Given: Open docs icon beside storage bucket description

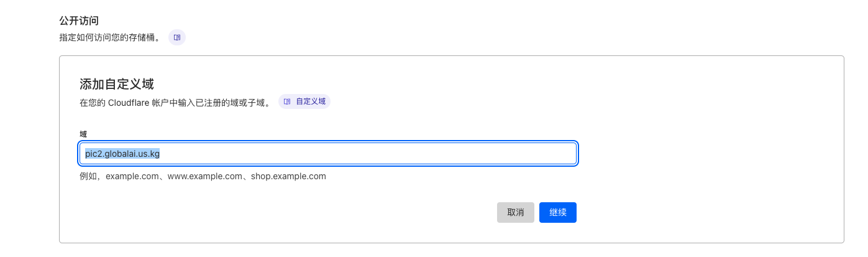Looking at the screenshot, I should 177,37.
